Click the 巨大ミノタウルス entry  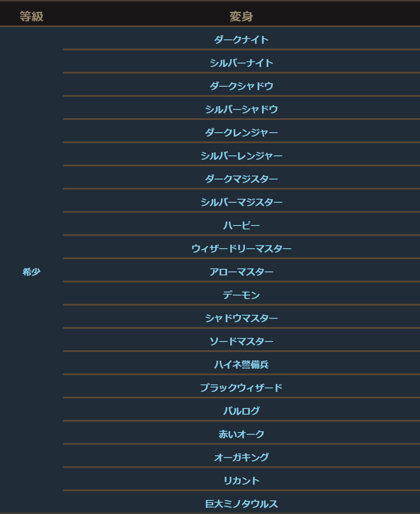click(x=241, y=504)
